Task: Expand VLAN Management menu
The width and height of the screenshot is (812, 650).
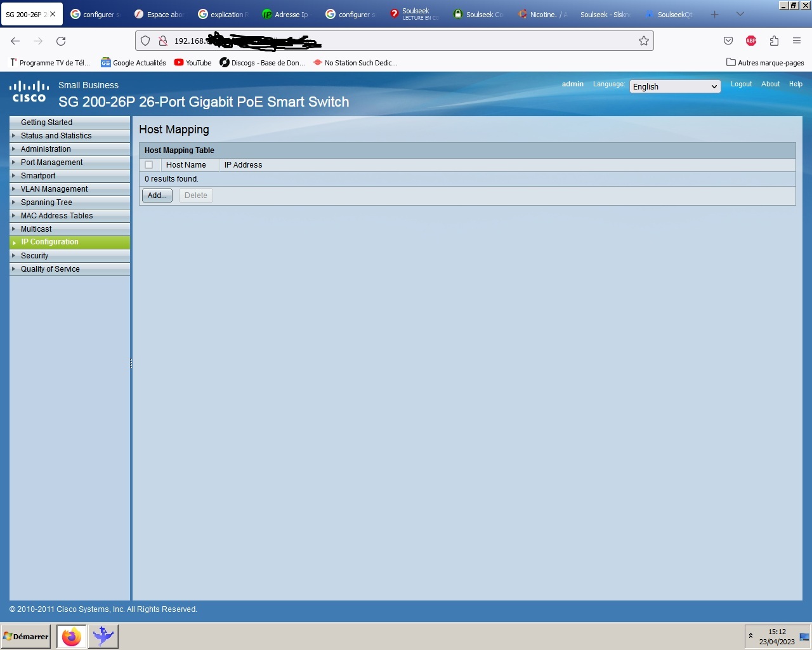Action: tap(70, 189)
